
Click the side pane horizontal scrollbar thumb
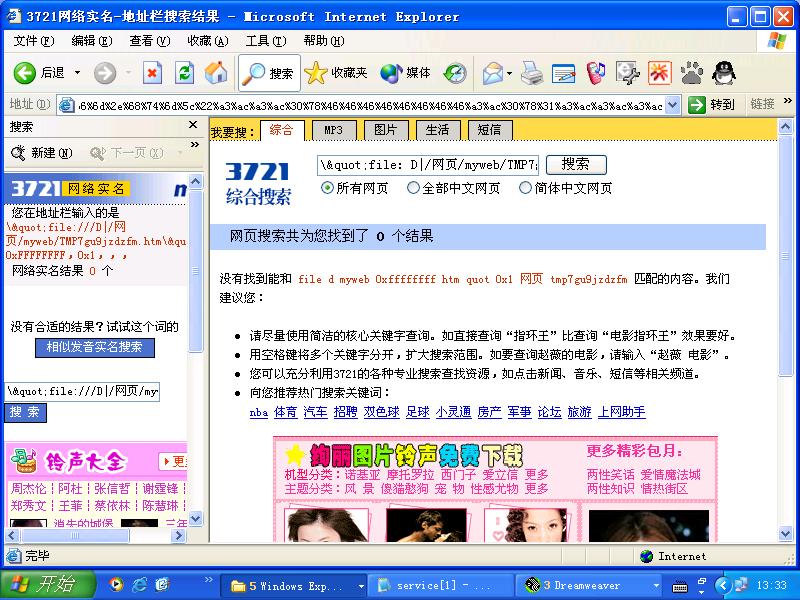tap(74, 535)
